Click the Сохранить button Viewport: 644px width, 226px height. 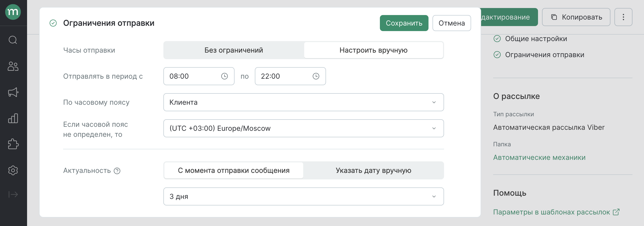tap(404, 23)
